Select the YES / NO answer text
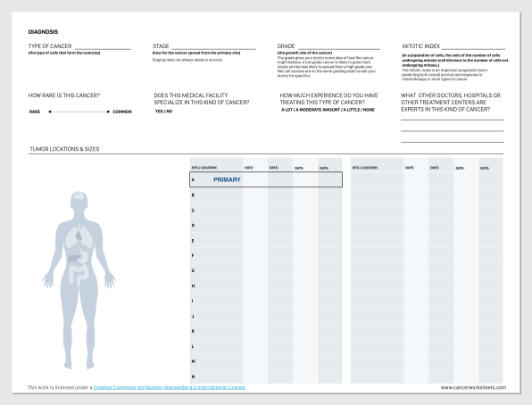 tap(163, 112)
